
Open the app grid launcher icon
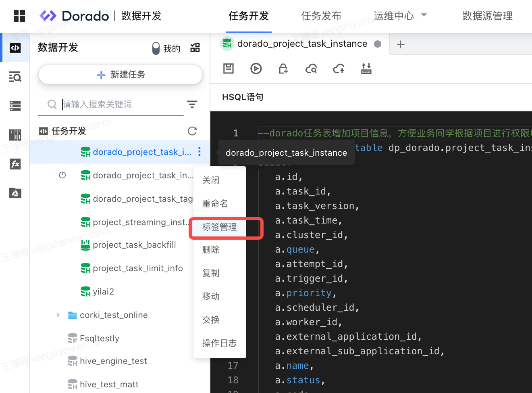coord(19,16)
